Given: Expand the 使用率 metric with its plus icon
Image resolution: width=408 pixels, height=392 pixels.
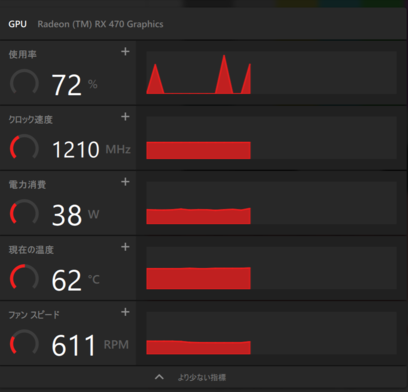Looking at the screenshot, I should point(125,52).
